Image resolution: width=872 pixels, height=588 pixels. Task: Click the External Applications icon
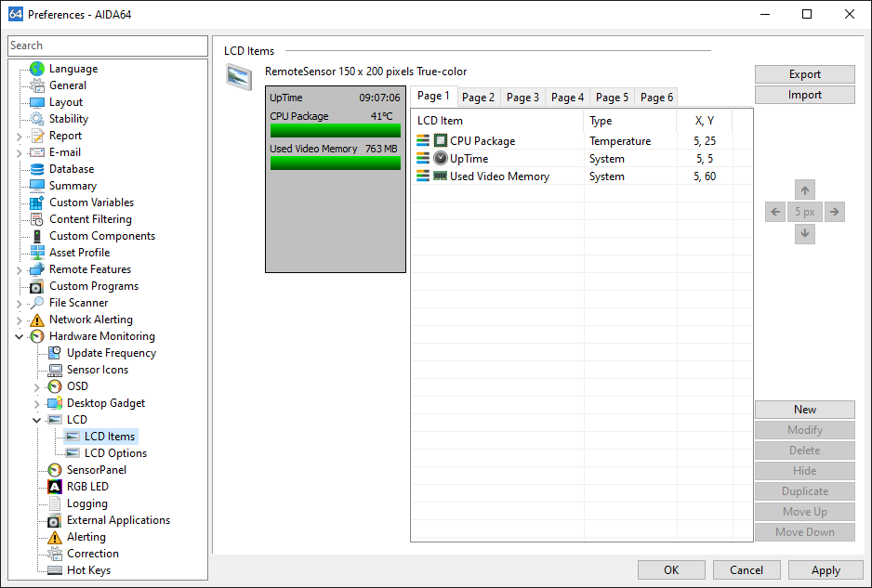click(x=55, y=520)
